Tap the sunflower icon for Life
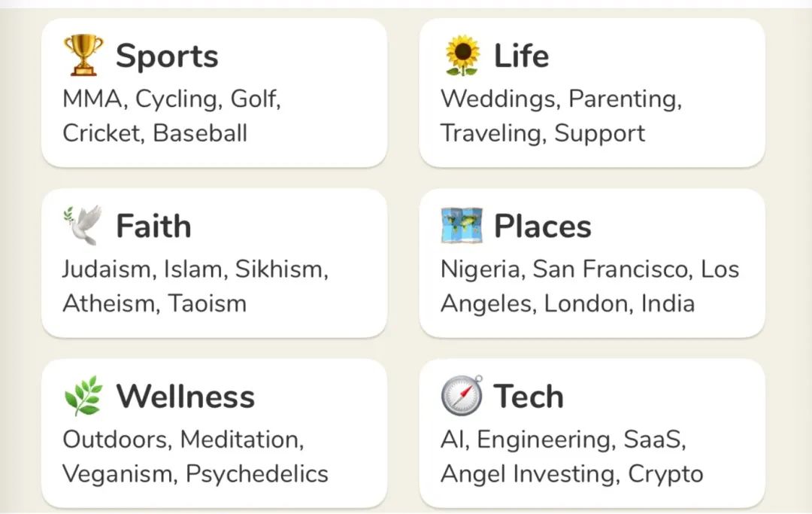The width and height of the screenshot is (812, 514). pos(462,56)
